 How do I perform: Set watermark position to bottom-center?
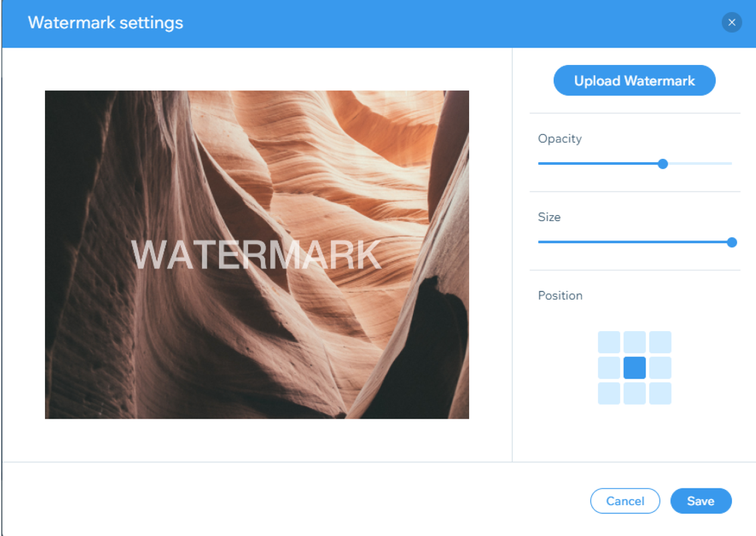[x=635, y=393]
